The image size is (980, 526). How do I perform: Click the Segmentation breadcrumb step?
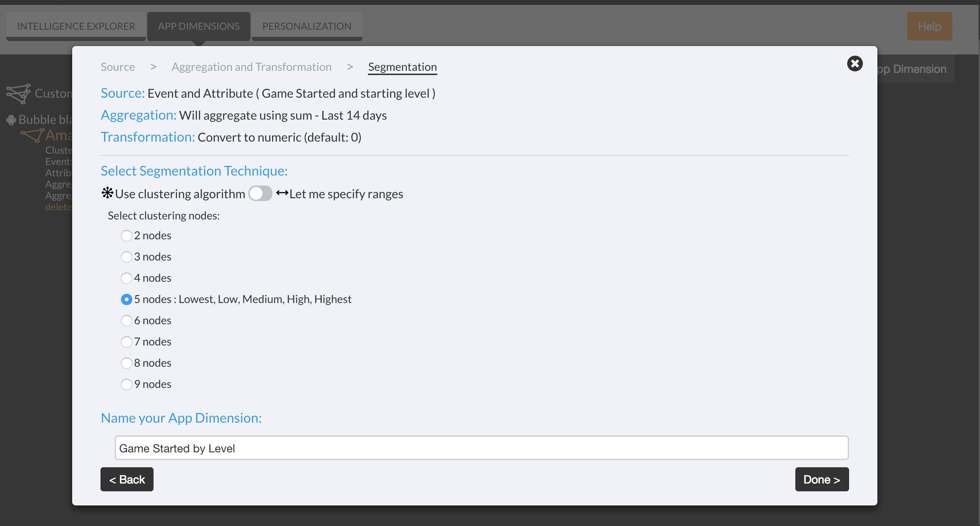click(402, 67)
